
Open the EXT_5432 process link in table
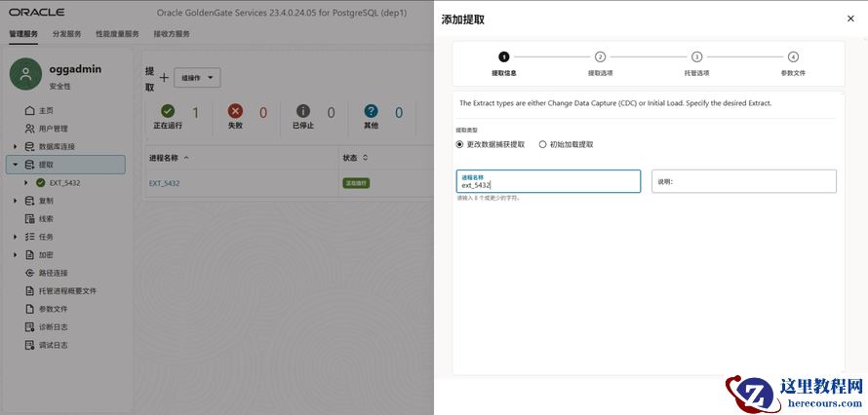click(x=165, y=183)
